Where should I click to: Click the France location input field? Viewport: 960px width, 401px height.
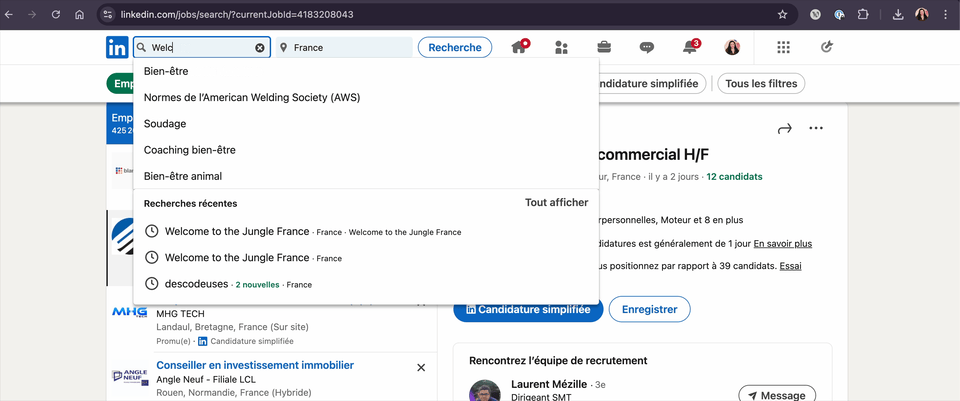point(350,47)
